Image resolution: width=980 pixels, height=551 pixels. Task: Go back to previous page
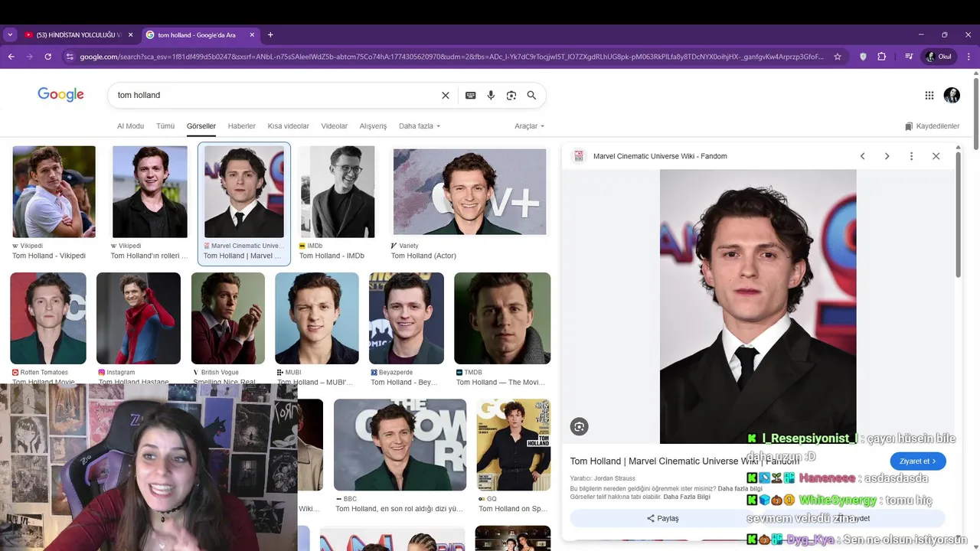(11, 57)
